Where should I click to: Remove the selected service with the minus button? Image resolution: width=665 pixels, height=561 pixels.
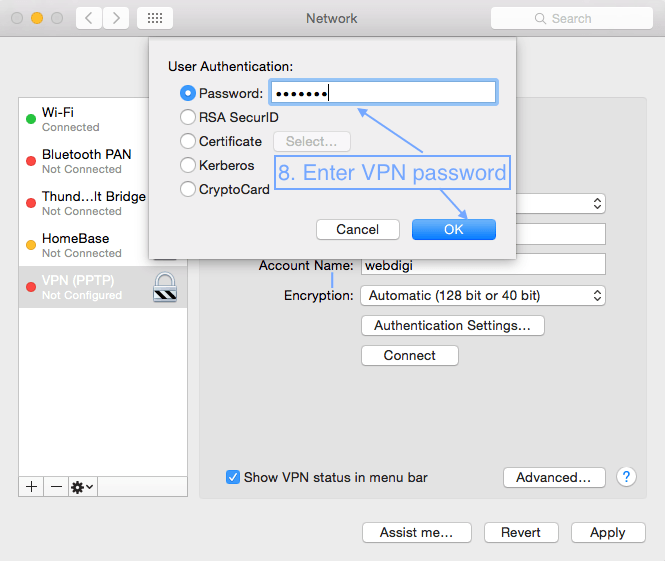point(56,486)
